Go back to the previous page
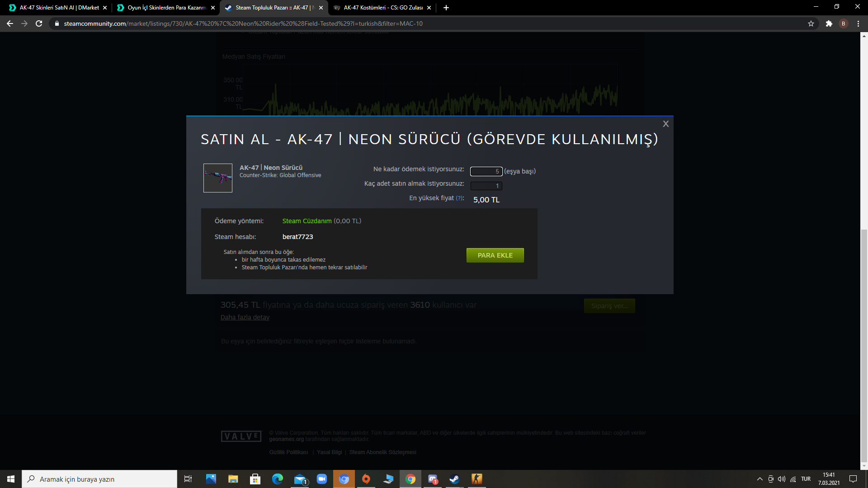The width and height of the screenshot is (868, 488). 10,23
